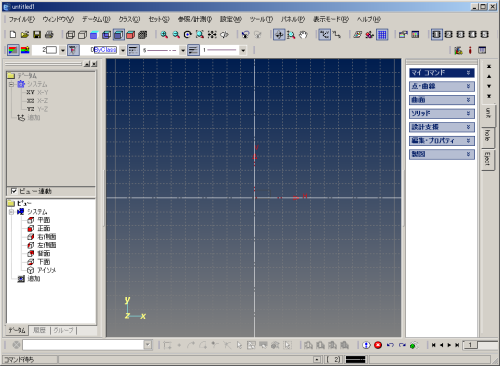The width and height of the screenshot is (500, 366).
Task: Open the command input dropdown arrow
Action: tap(148, 345)
